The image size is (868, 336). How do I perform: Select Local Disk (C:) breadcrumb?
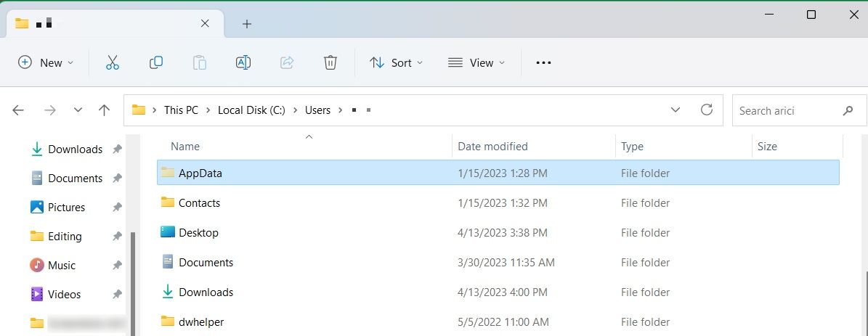click(251, 110)
